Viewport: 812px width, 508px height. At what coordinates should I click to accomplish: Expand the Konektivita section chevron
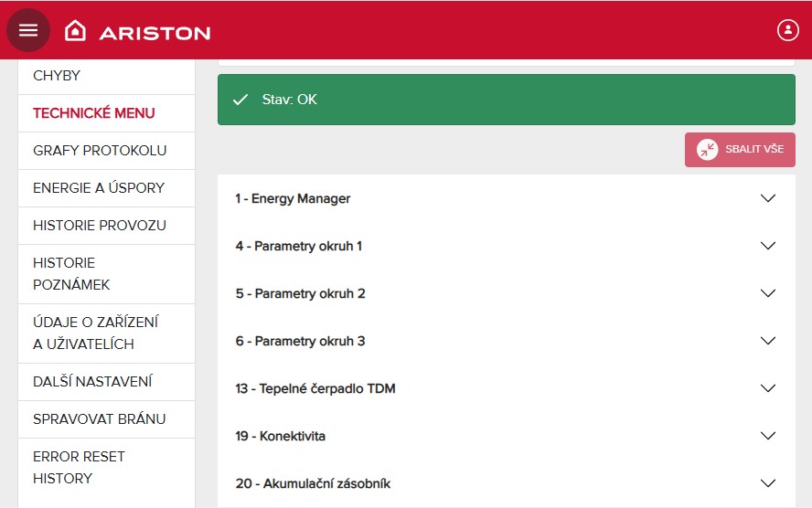coord(767,436)
